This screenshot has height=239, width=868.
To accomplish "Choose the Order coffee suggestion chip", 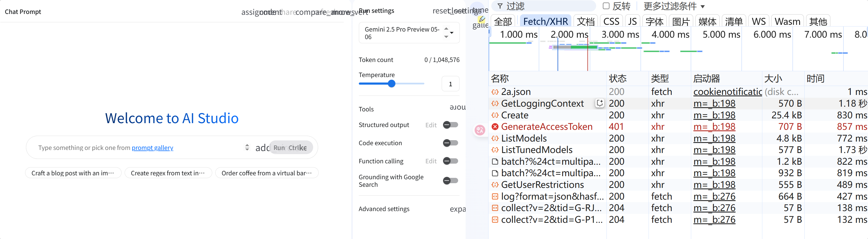I will coord(267,173).
